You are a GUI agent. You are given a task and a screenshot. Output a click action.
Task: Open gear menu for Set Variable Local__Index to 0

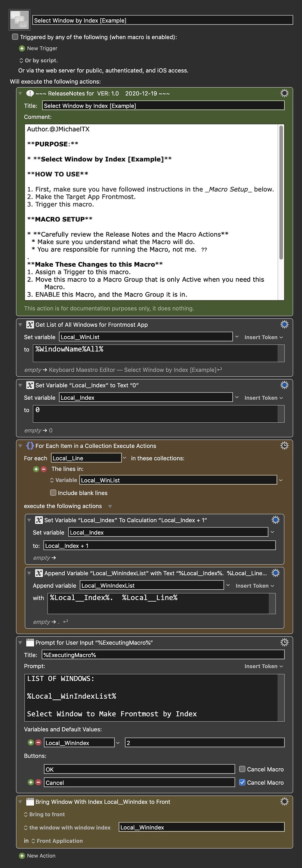[x=284, y=385]
